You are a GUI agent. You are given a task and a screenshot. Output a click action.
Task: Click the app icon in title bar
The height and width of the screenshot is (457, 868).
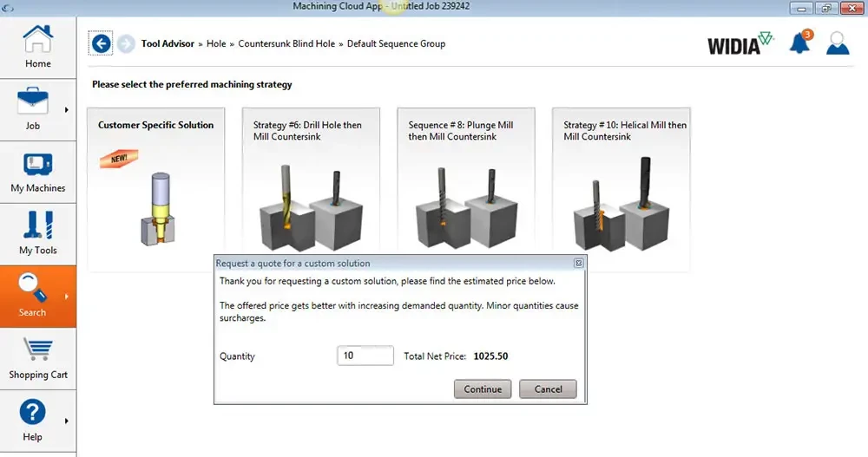click(8, 8)
